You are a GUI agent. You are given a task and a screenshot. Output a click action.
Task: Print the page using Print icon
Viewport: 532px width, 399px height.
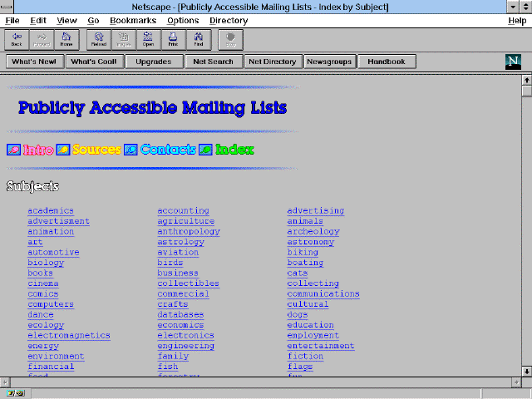pos(174,40)
